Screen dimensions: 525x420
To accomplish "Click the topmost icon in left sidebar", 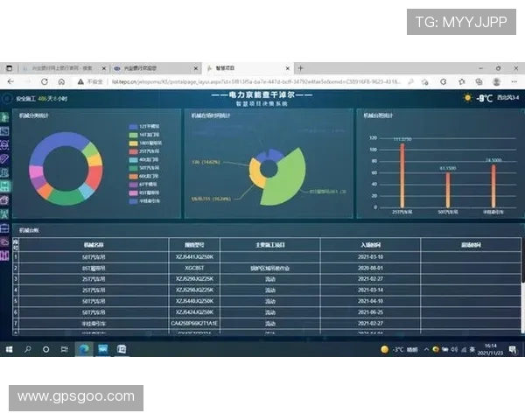I will point(5,118).
